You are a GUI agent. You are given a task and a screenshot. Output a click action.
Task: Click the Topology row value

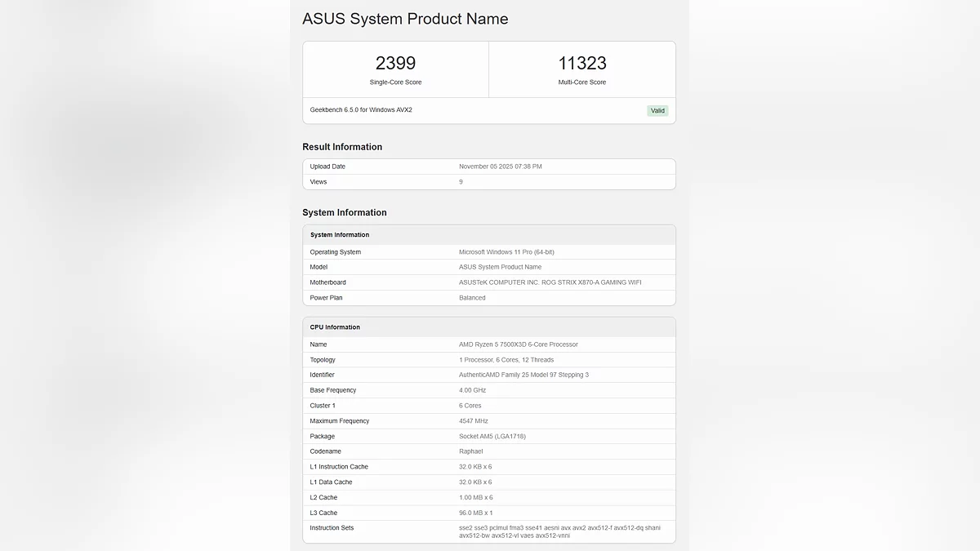[x=506, y=360]
